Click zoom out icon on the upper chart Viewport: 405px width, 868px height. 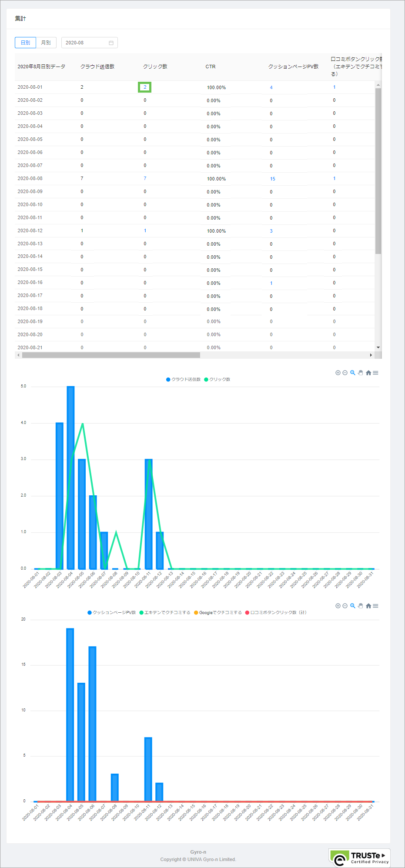point(345,373)
